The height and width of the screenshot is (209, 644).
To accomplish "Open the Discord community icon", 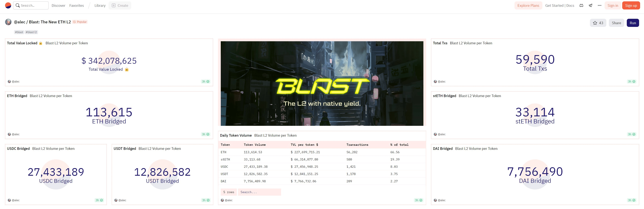I will 581,5.
